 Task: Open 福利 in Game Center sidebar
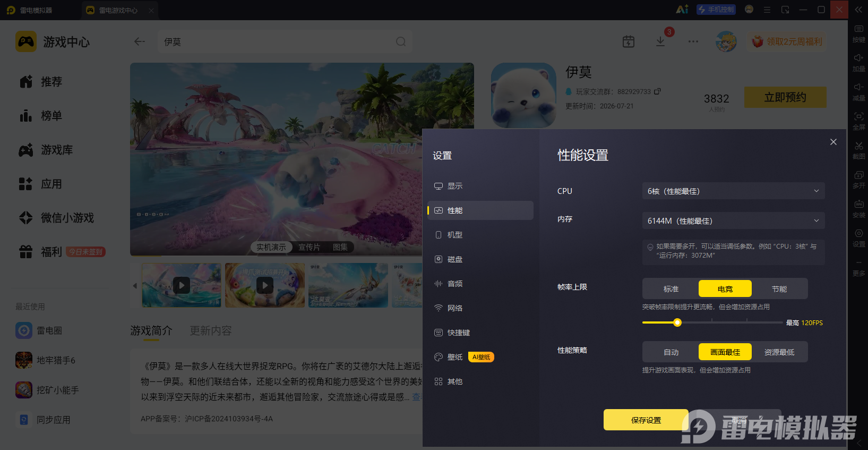click(41, 252)
